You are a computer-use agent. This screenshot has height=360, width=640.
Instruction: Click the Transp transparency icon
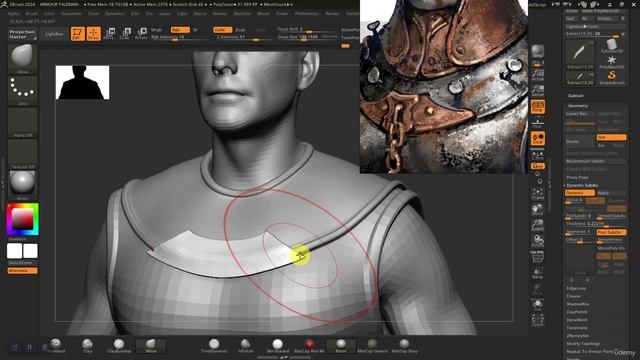tap(538, 273)
